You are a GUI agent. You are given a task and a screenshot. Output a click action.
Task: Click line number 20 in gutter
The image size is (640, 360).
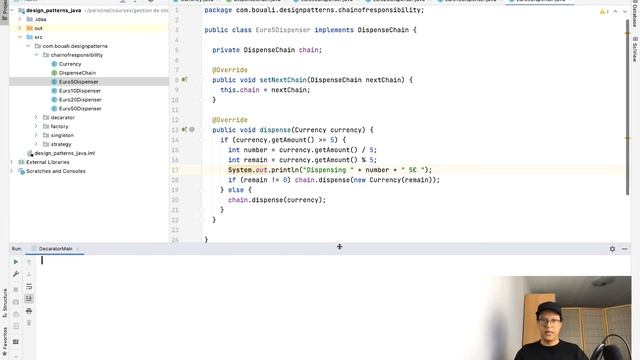175,200
